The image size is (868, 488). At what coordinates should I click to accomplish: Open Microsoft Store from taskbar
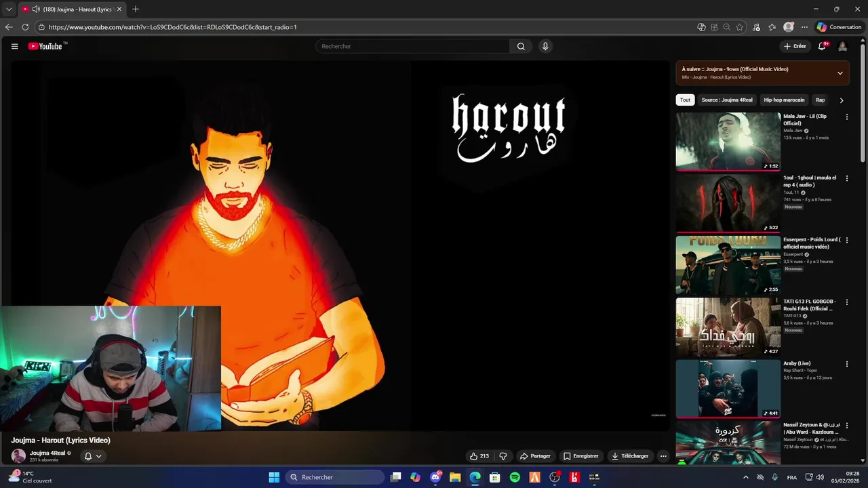495,477
